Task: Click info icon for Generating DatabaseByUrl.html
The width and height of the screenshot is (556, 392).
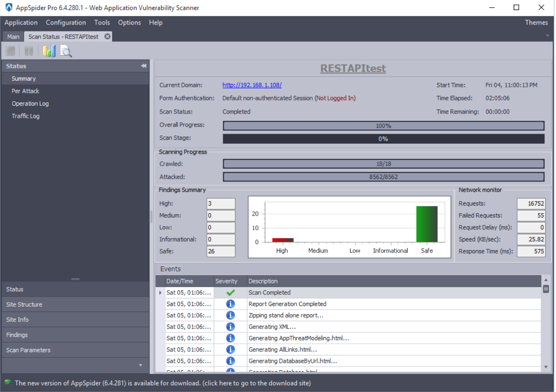Action: (231, 361)
